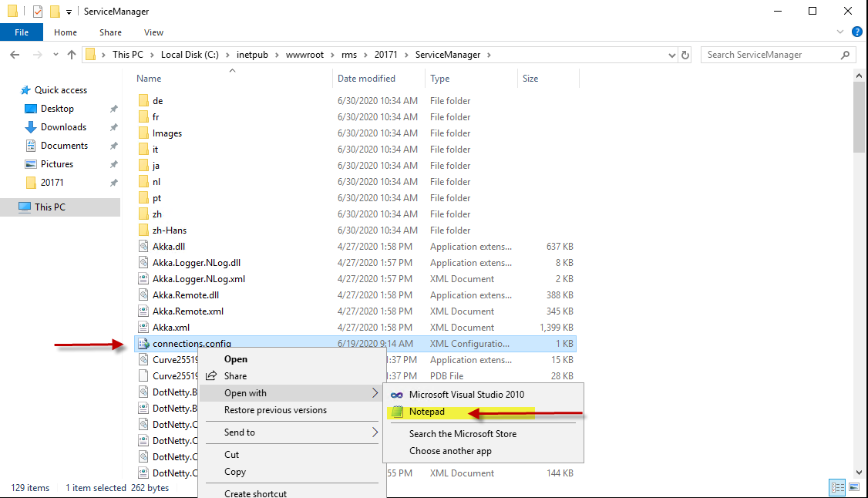This screenshot has height=498, width=868.
Task: Select the Akka.Remote.xml file icon
Action: pos(143,311)
